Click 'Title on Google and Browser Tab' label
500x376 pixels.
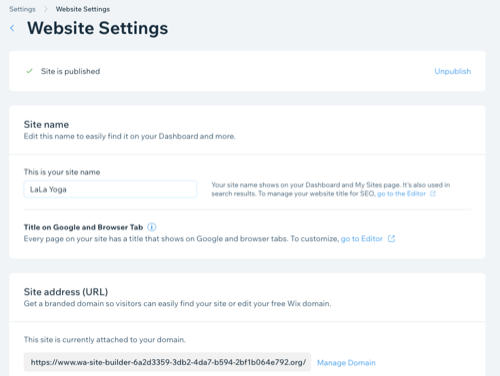tap(83, 227)
